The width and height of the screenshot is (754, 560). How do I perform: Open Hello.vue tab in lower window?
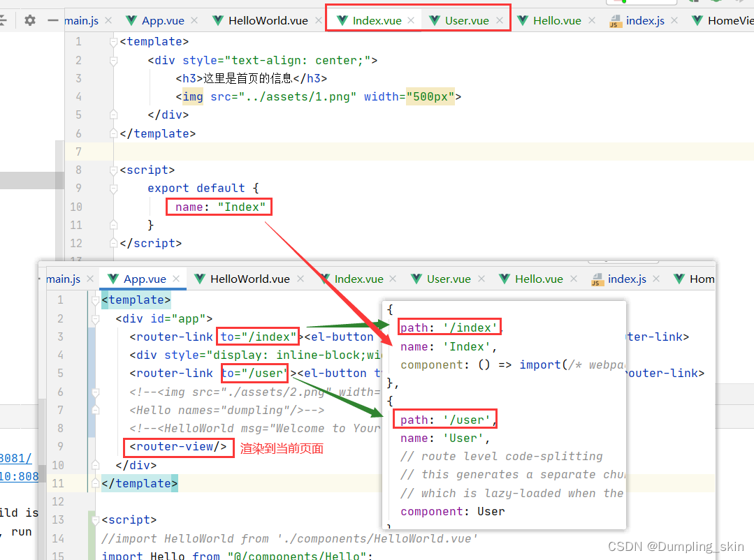[539, 279]
